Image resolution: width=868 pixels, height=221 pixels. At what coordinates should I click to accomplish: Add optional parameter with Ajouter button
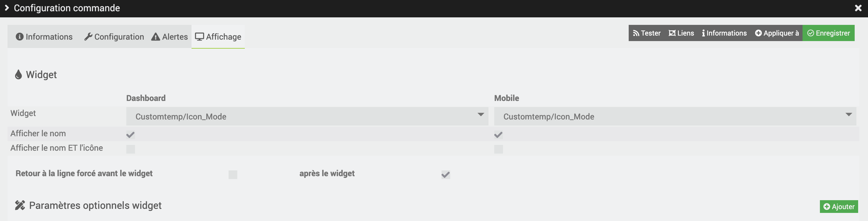(x=839, y=207)
